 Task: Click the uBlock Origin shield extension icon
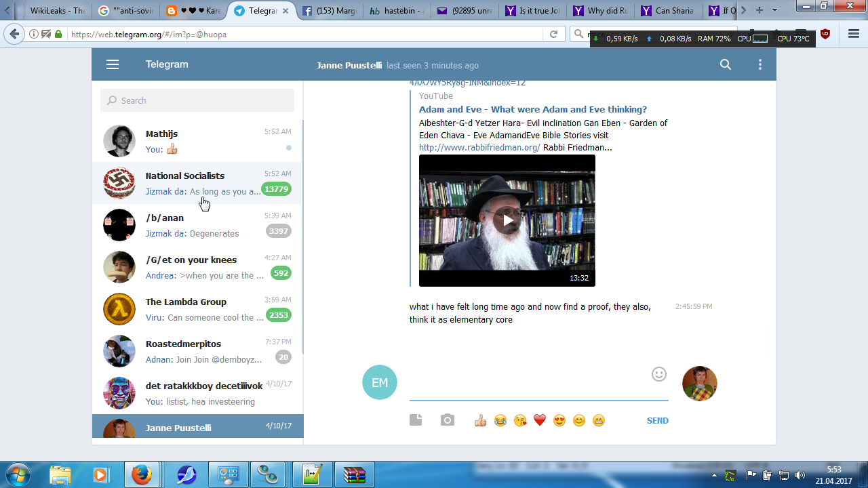pos(825,34)
